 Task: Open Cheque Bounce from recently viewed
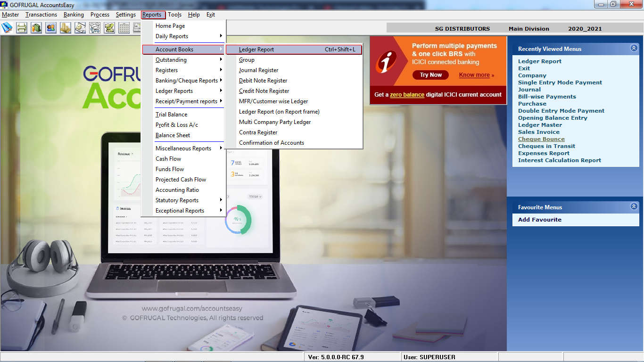coord(541,139)
